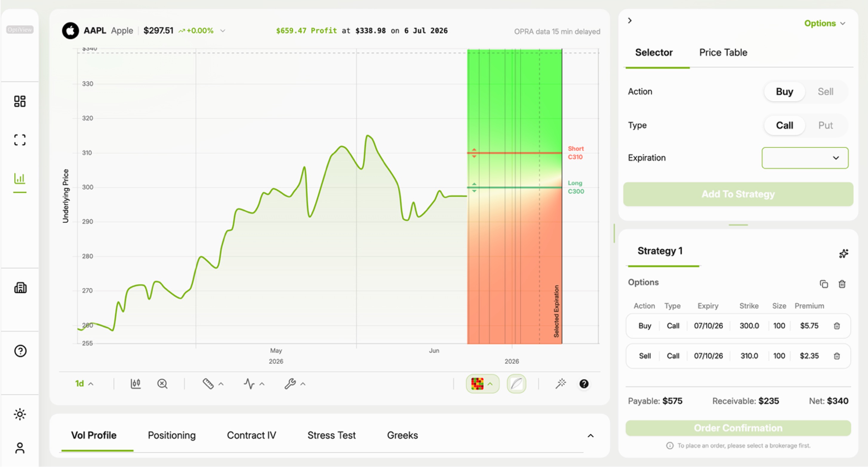Click the info icon beside brokerage notice
Screen dimensions: 868x467
tap(670, 446)
